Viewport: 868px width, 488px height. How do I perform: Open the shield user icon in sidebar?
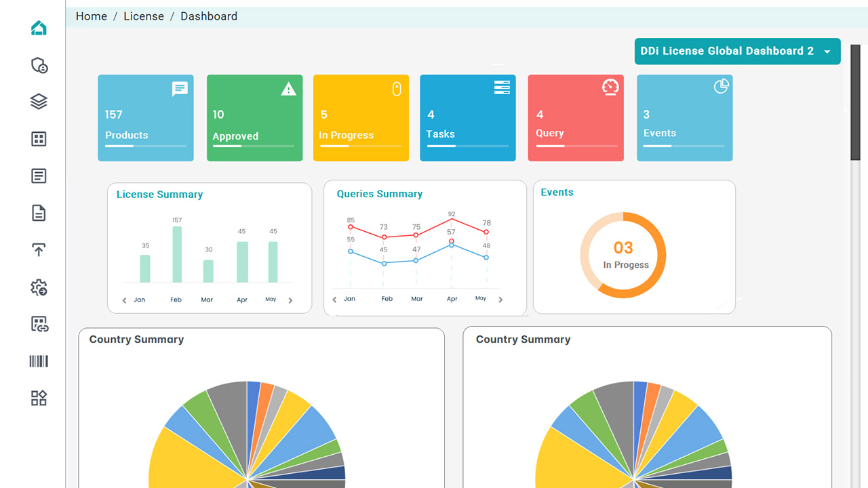(39, 65)
